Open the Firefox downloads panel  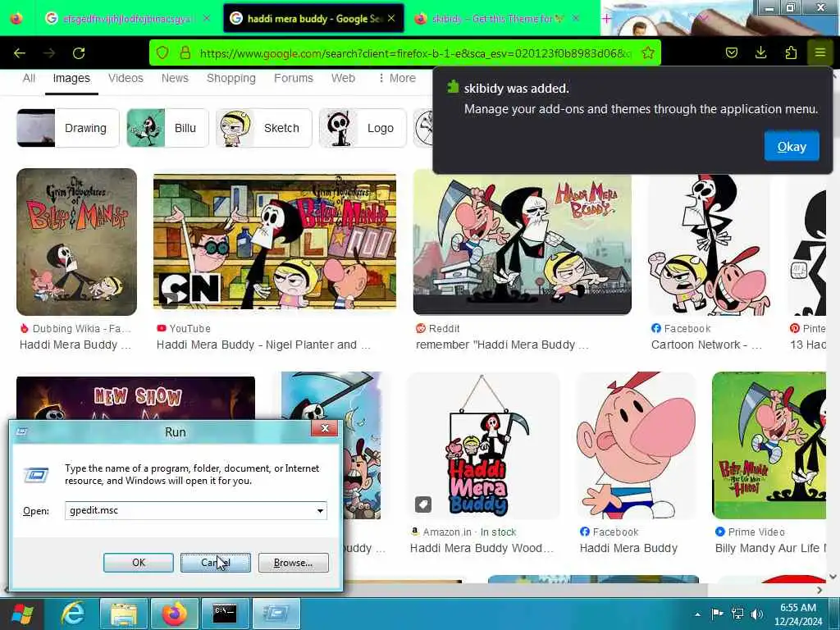760,52
